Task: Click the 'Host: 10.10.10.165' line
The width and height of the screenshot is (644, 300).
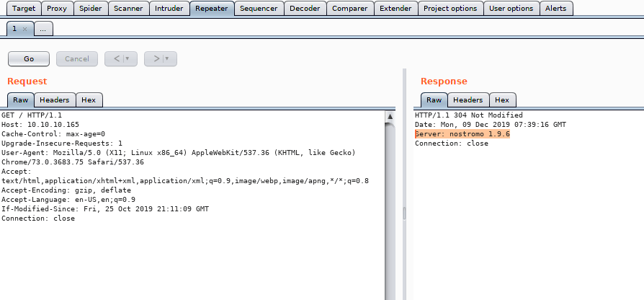Action: coord(40,125)
